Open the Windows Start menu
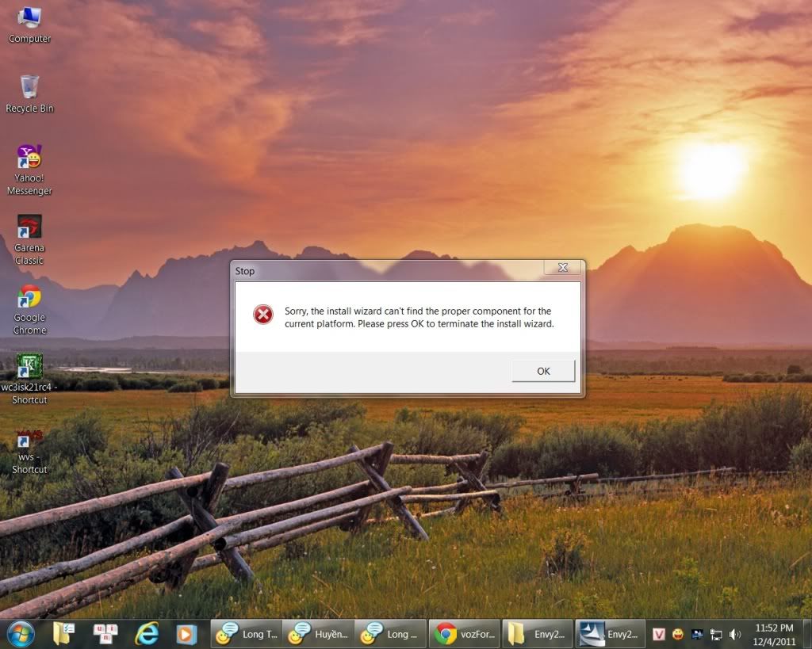The image size is (812, 649). coord(20,634)
